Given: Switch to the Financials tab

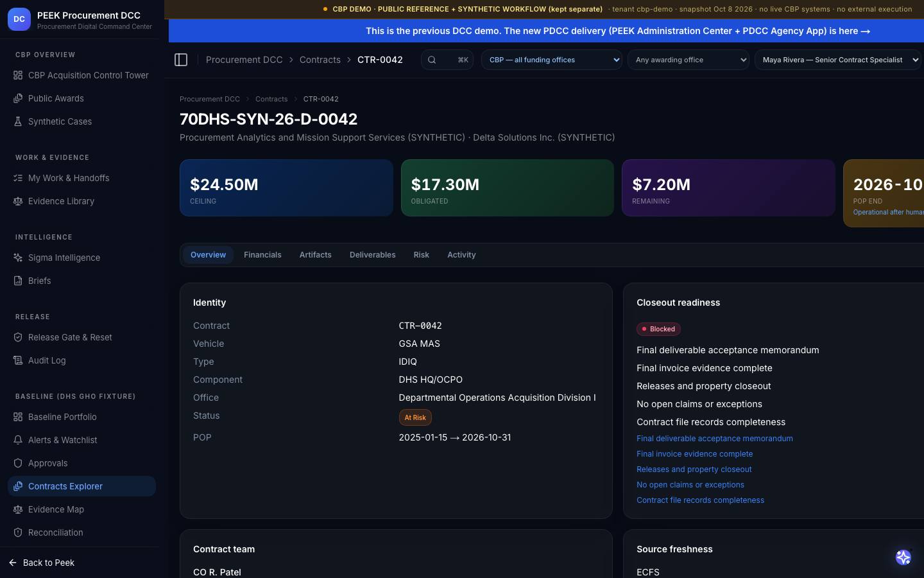Looking at the screenshot, I should tap(262, 255).
